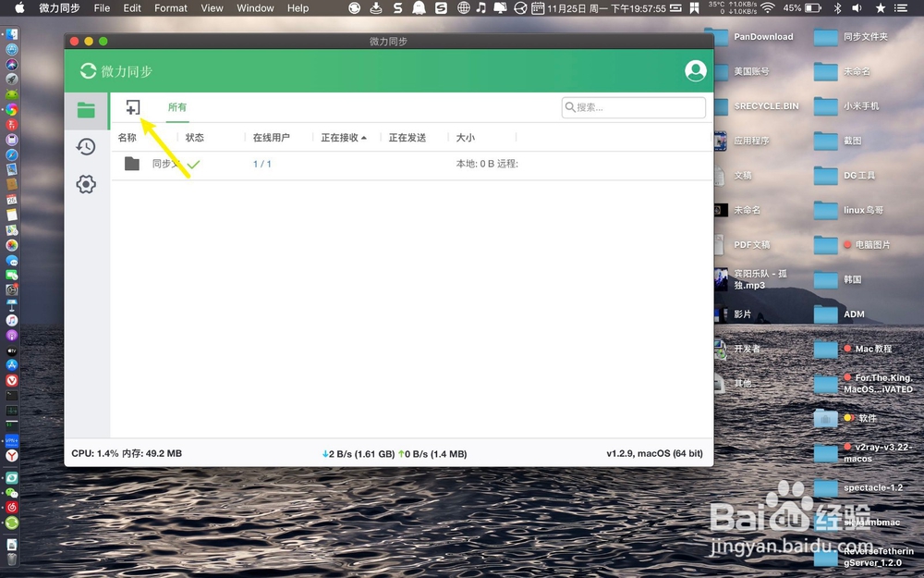Click the 微力同步 logo in green header
The image size is (924, 578).
(x=116, y=71)
